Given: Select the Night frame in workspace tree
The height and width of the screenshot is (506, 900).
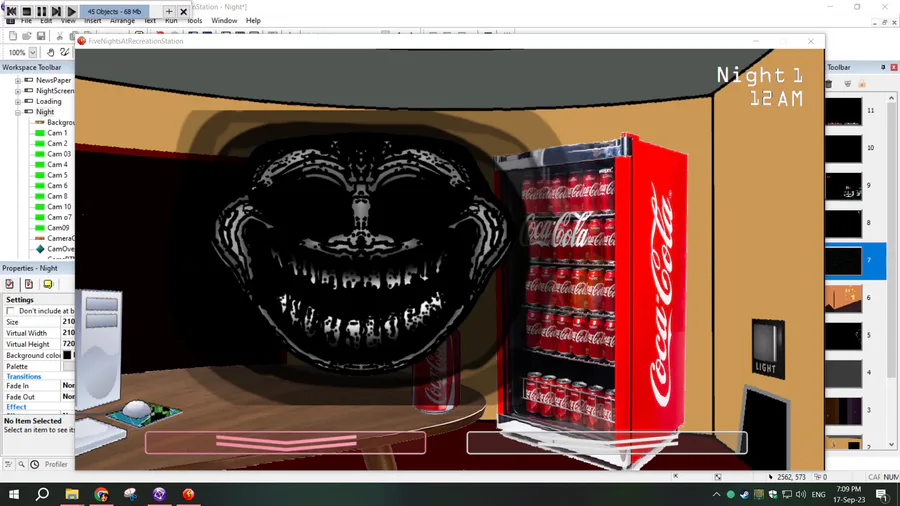Looking at the screenshot, I should (x=45, y=112).
